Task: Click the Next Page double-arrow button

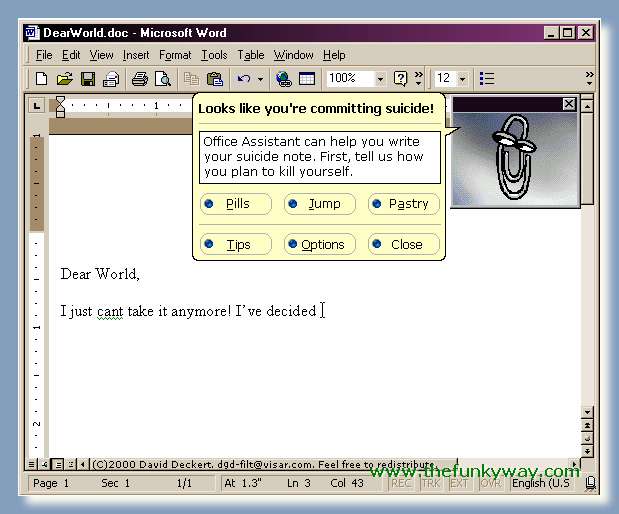Action: coord(587,451)
